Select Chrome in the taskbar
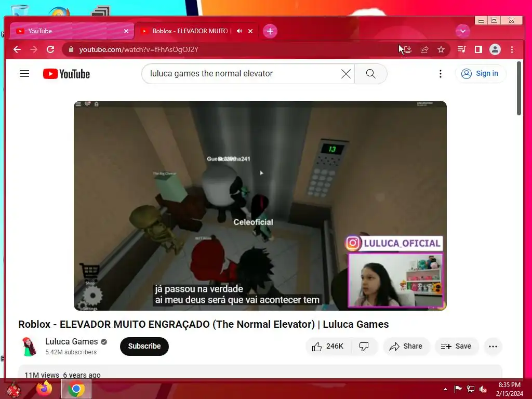 tap(76, 389)
